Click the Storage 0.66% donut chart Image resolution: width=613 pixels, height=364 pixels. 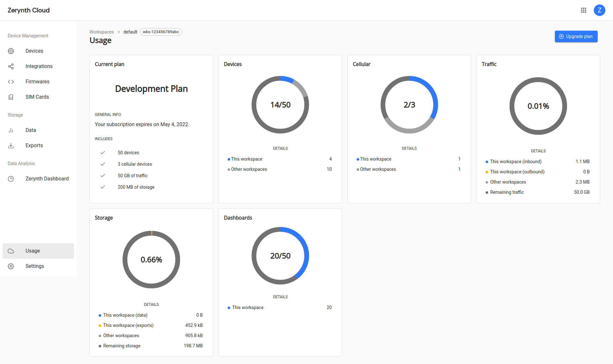point(151,260)
